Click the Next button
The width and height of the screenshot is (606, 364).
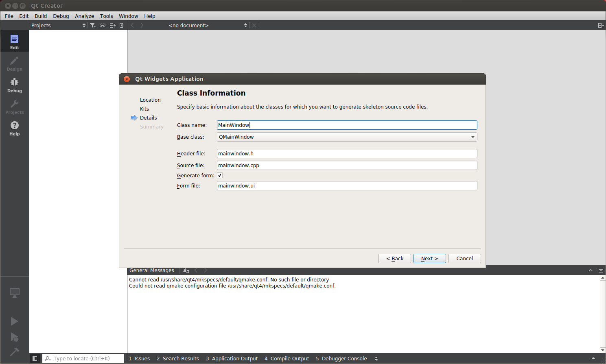coord(429,258)
